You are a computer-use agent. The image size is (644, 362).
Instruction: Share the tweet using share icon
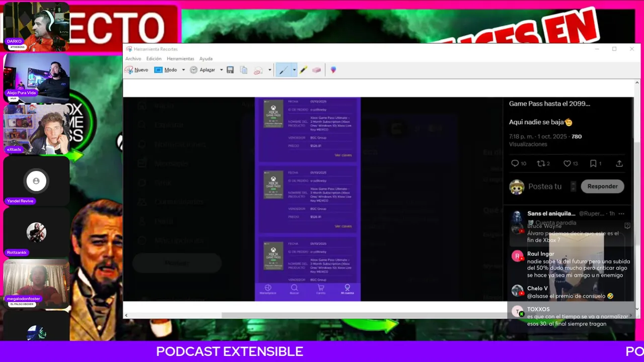click(619, 163)
